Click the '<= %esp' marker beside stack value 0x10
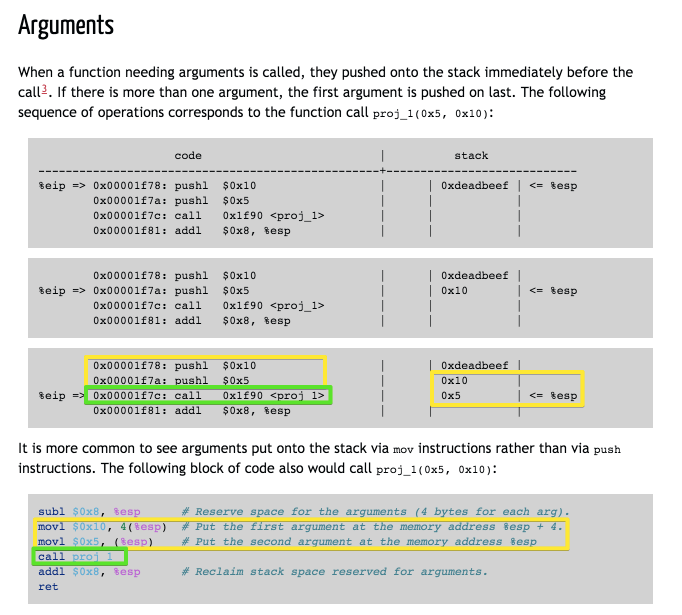This screenshot has width=682, height=615. point(553,291)
